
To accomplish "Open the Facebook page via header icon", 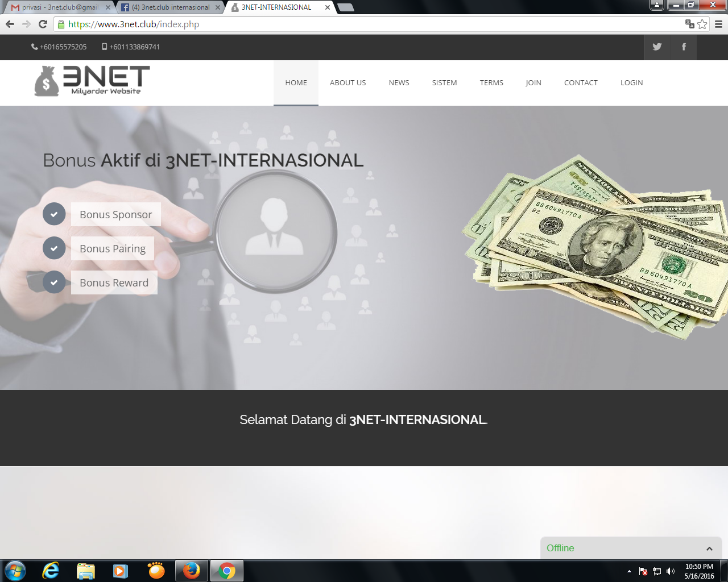I will pyautogui.click(x=683, y=47).
